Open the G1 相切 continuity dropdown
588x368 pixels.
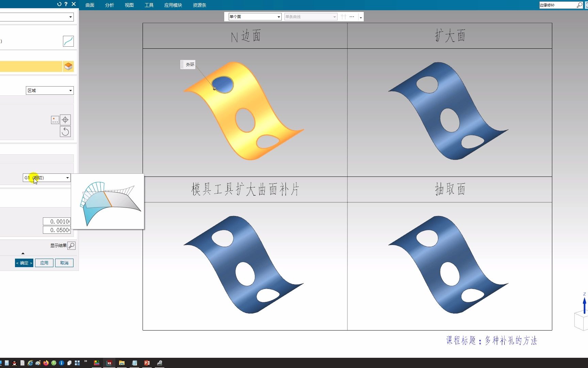[46, 178]
